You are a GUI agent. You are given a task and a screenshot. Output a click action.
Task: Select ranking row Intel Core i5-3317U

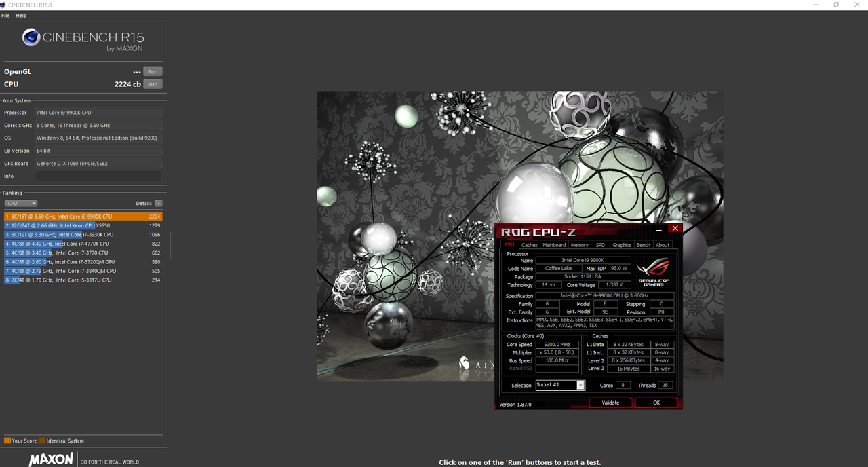pyautogui.click(x=83, y=280)
